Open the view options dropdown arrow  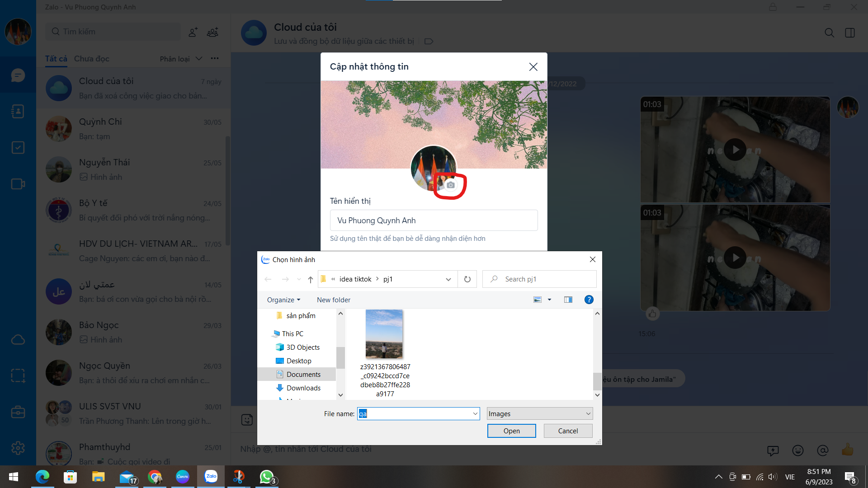pyautogui.click(x=550, y=300)
